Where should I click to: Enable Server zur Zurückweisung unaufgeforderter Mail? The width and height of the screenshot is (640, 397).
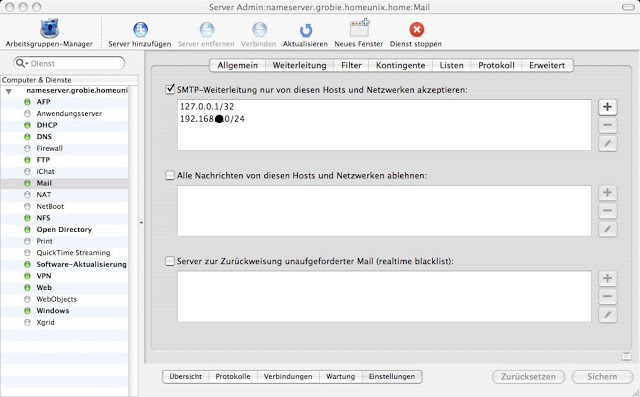pos(170,261)
